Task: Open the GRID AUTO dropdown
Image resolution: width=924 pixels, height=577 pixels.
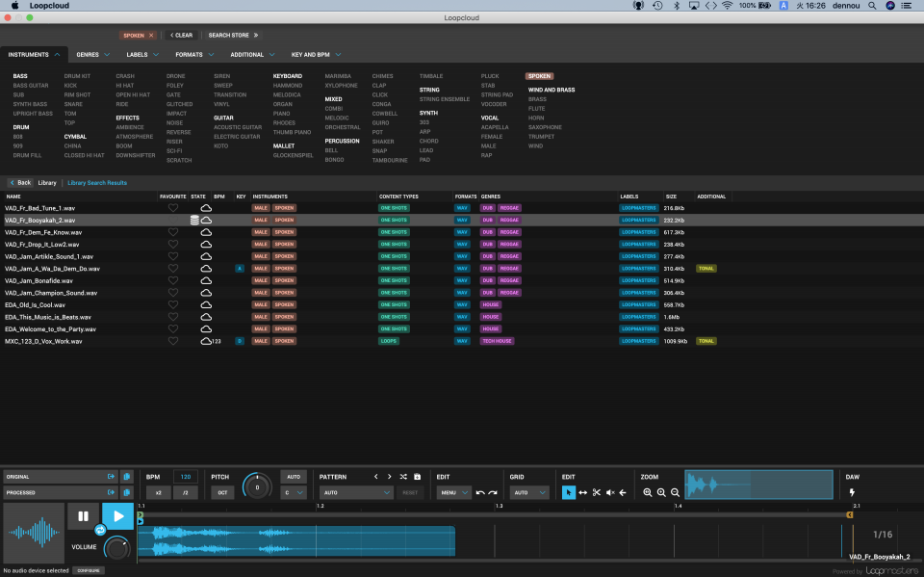Action: coord(528,492)
